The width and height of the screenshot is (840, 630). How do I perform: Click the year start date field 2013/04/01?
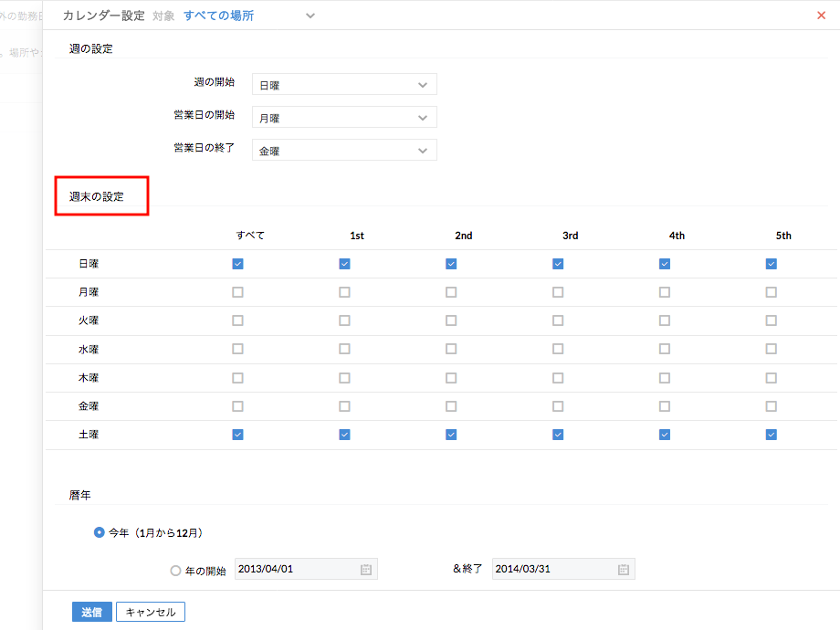coord(294,570)
